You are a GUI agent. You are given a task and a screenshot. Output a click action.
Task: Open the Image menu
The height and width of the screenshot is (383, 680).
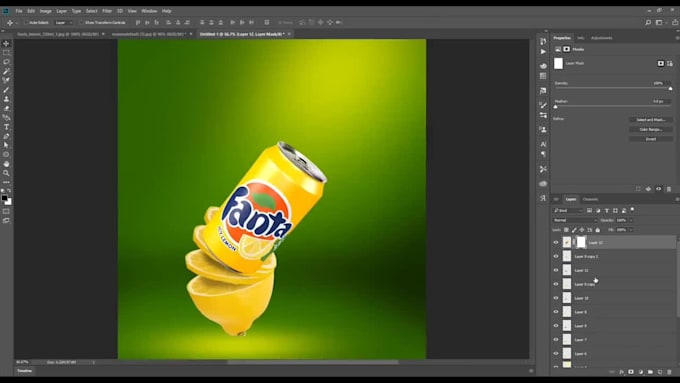46,11
